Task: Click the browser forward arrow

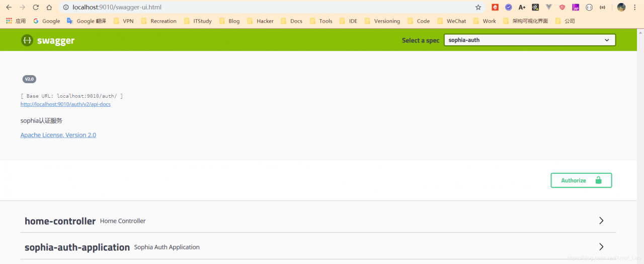Action: 22,7
